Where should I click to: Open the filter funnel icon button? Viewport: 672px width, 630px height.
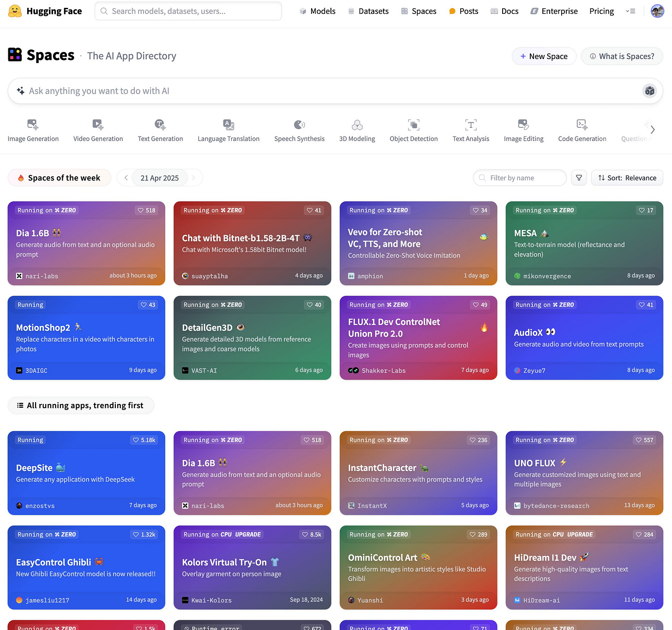[x=579, y=178]
